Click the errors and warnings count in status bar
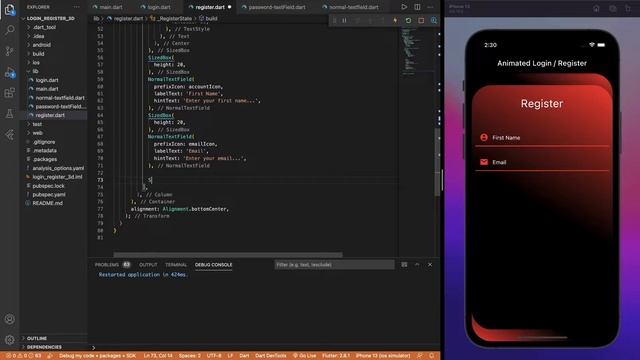Image resolution: width=640 pixels, height=360 pixels. click(x=24, y=356)
